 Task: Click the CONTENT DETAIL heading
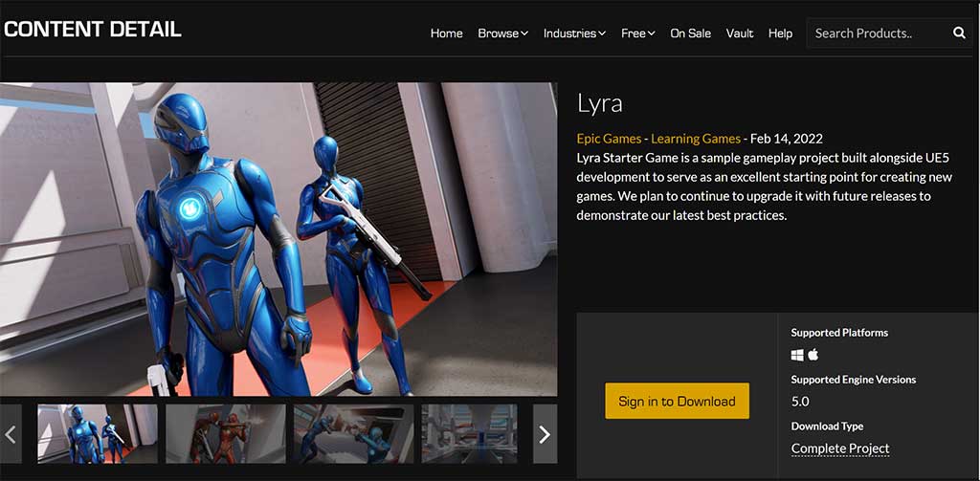pyautogui.click(x=93, y=29)
